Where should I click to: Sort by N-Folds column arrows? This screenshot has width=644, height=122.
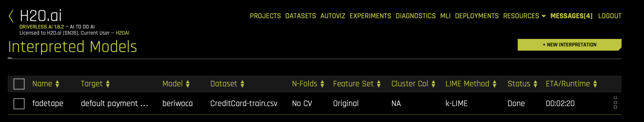(322, 84)
